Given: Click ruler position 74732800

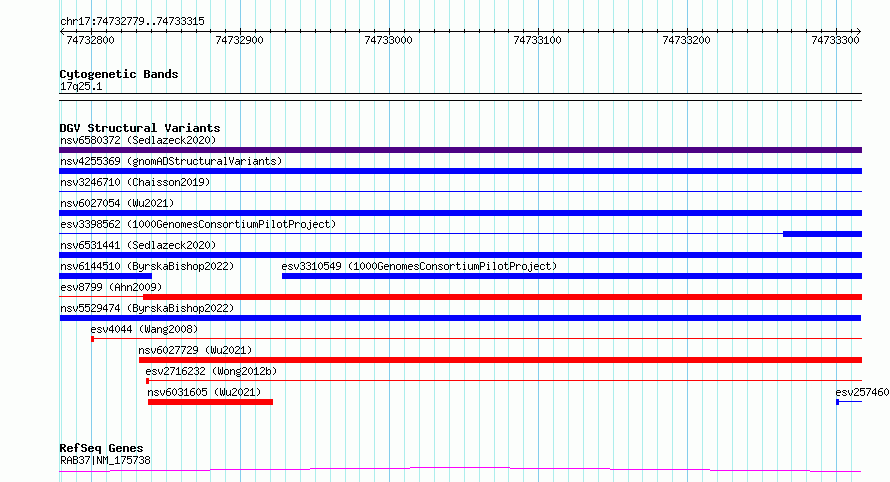Looking at the screenshot, I should point(90,40).
